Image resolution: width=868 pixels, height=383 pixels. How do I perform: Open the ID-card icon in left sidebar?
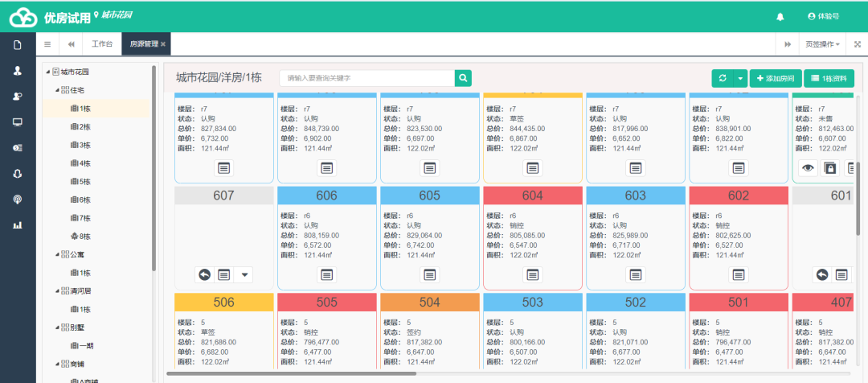click(17, 147)
